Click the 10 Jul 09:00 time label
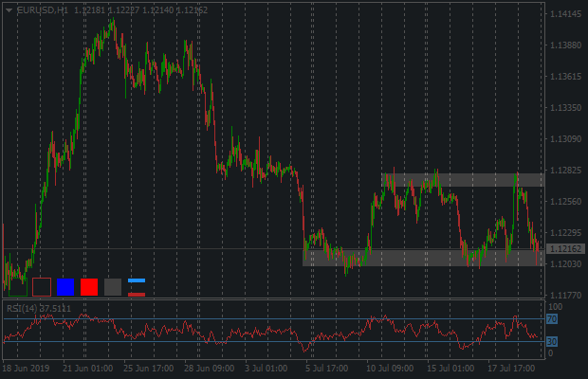This screenshot has width=588, height=379. [x=391, y=367]
